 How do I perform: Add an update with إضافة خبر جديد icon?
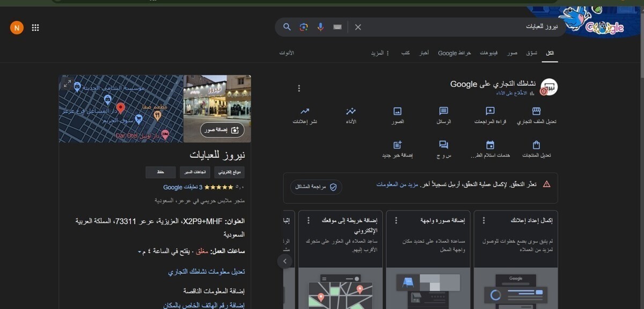[398, 144]
